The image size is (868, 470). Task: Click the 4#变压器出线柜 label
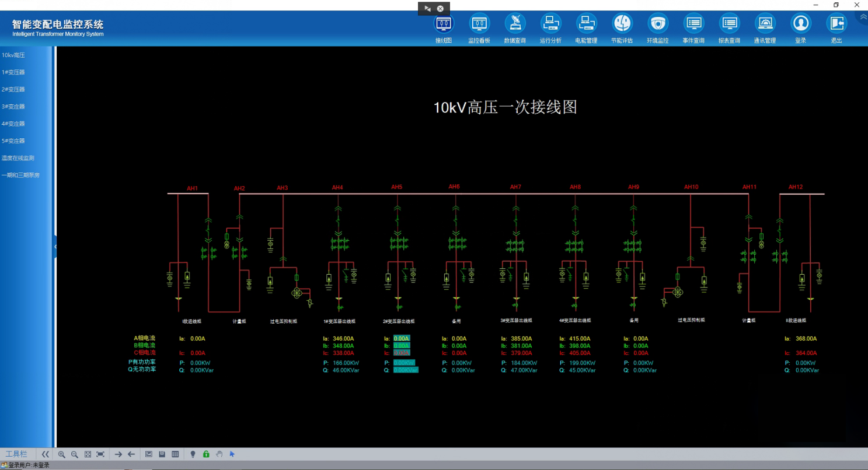tap(575, 321)
